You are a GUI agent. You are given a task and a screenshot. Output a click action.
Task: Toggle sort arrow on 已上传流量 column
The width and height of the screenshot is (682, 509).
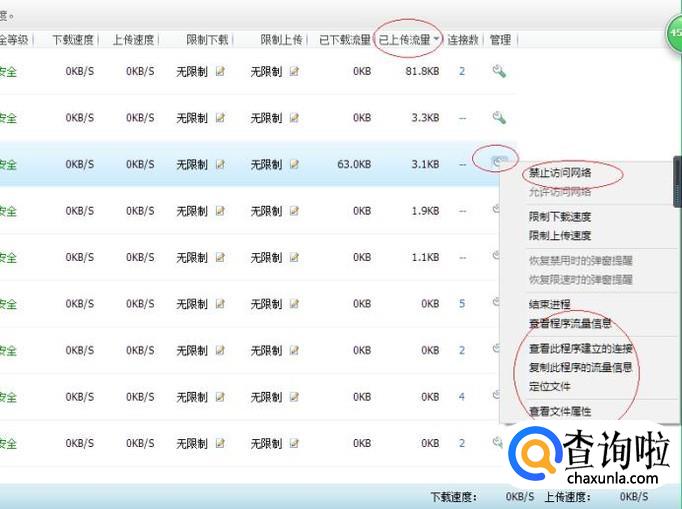pyautogui.click(x=436, y=39)
